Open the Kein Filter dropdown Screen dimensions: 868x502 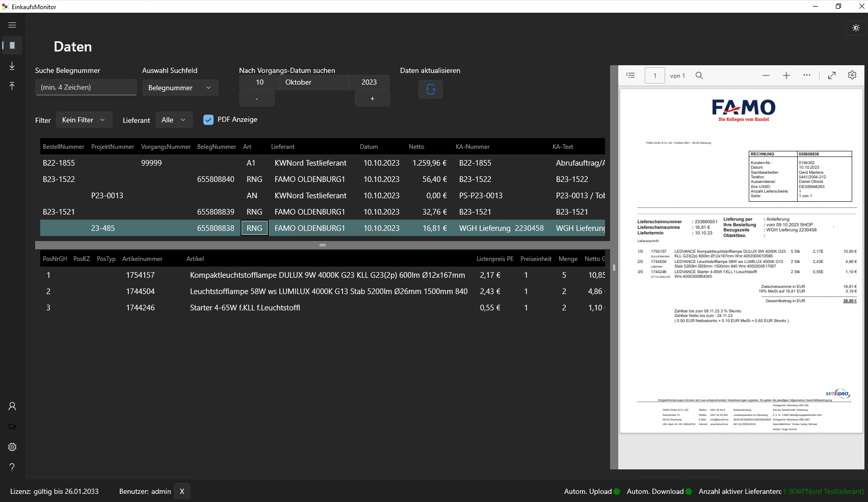tap(84, 120)
